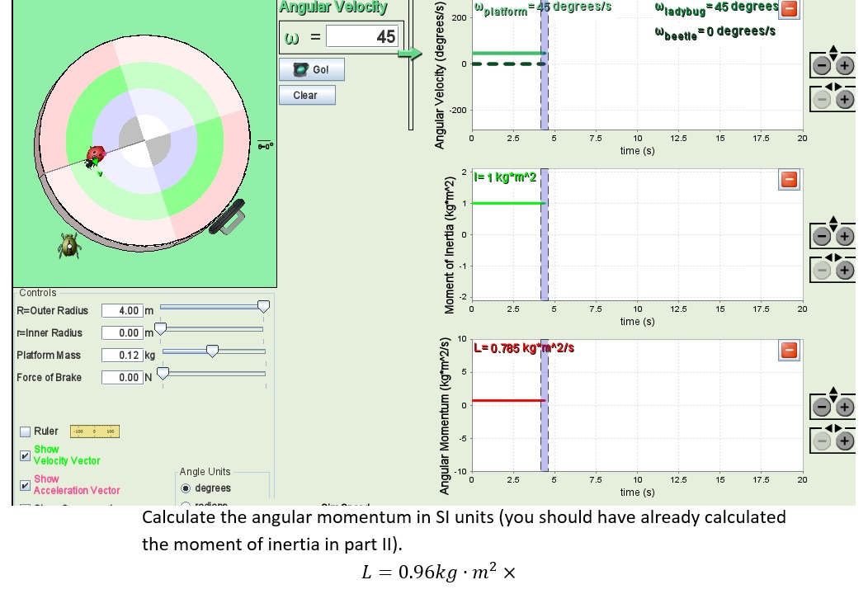Enable the Ruler checkbox
868x594 pixels.
pos(26,431)
